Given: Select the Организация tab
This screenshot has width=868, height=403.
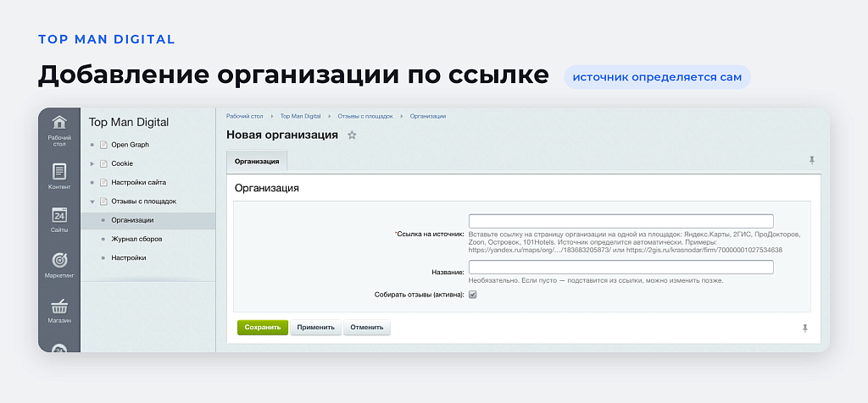Looking at the screenshot, I should (x=257, y=162).
